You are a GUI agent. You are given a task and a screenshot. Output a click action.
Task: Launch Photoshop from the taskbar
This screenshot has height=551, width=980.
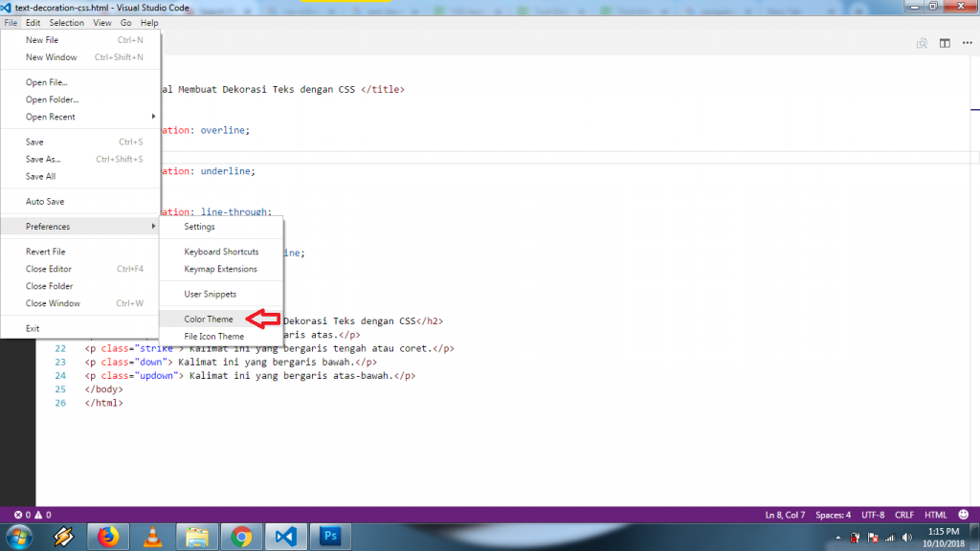click(330, 537)
